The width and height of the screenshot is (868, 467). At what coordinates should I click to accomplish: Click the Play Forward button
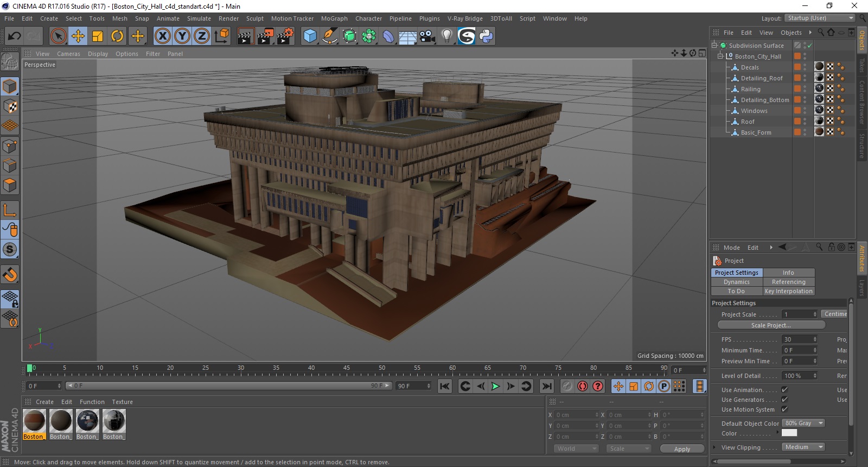pos(495,386)
